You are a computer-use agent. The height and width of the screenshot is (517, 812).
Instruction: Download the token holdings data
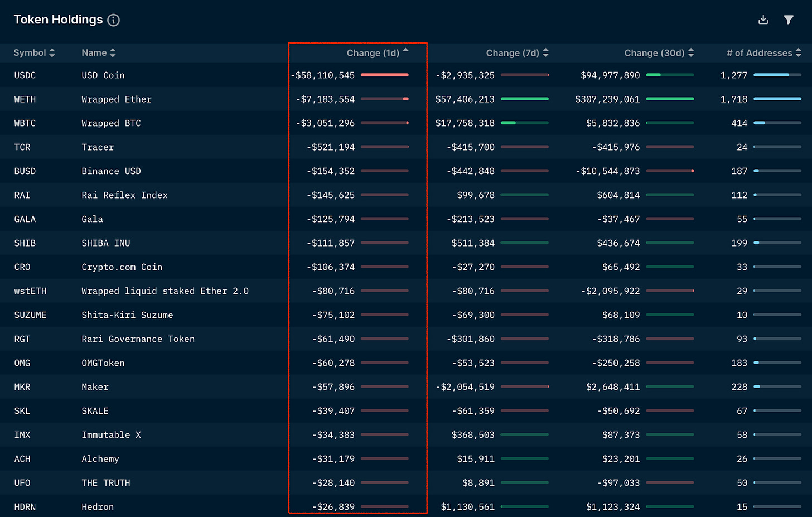point(763,20)
